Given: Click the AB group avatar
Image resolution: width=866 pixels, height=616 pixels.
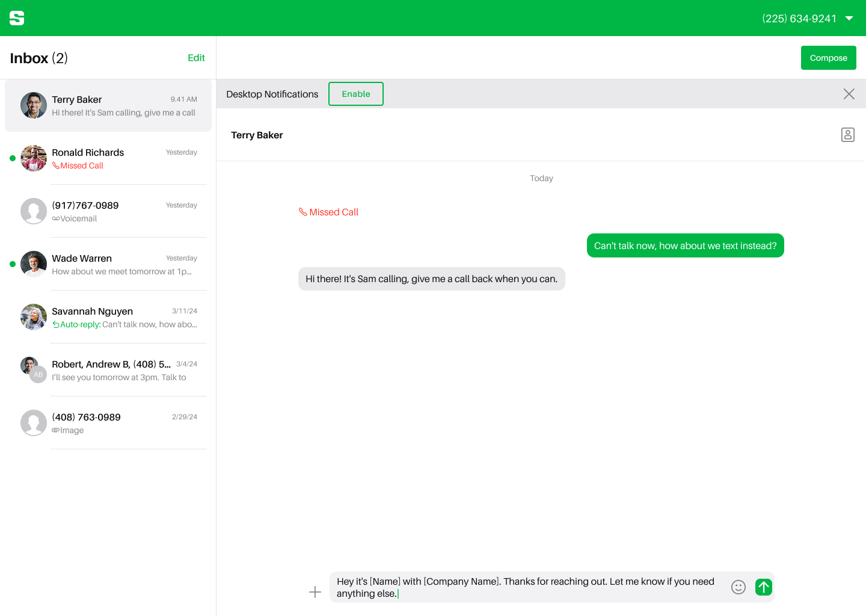Looking at the screenshot, I should click(x=38, y=374).
